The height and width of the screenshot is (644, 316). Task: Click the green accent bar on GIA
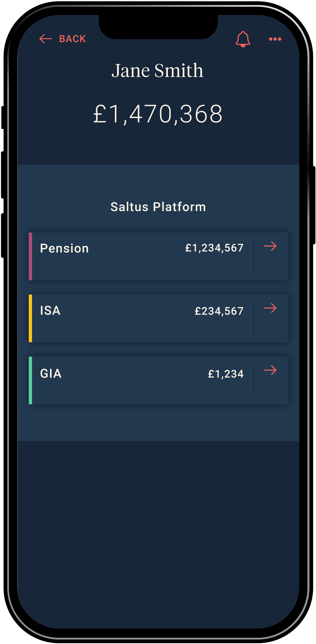(31, 380)
